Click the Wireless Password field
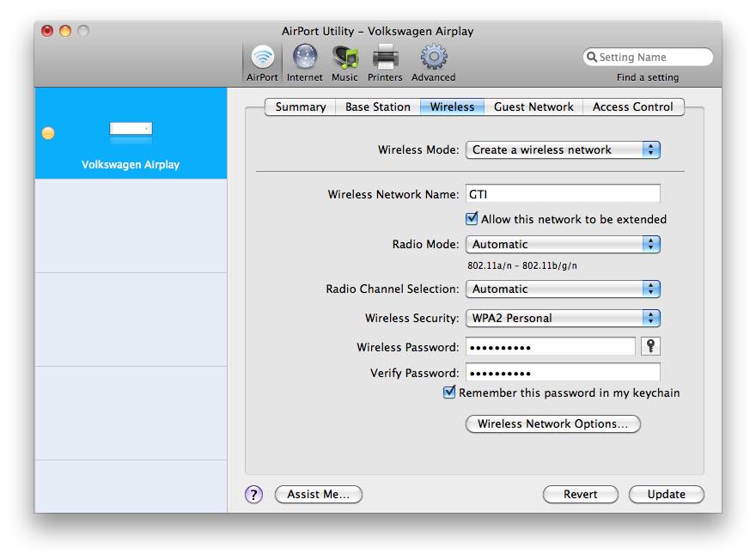This screenshot has width=756, height=560. tap(550, 346)
